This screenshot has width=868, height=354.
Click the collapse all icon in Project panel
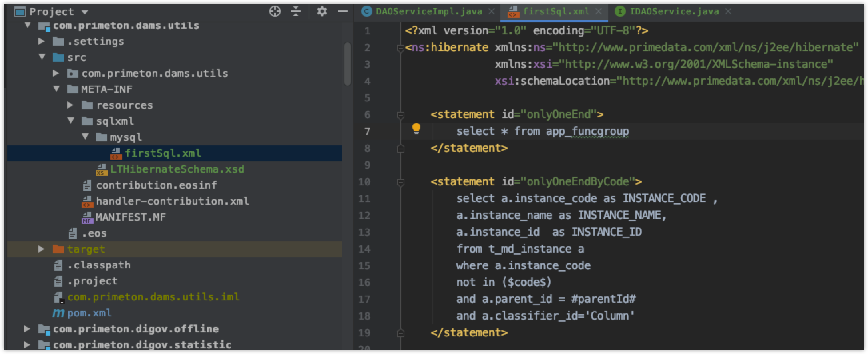295,12
